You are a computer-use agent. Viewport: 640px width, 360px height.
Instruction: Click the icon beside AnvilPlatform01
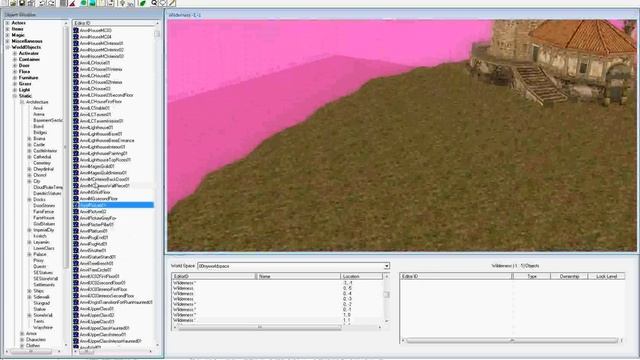point(76,231)
